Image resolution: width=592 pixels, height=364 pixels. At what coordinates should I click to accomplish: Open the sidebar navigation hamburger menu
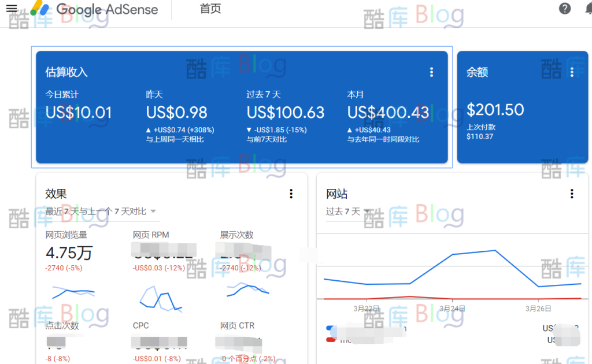click(x=11, y=9)
